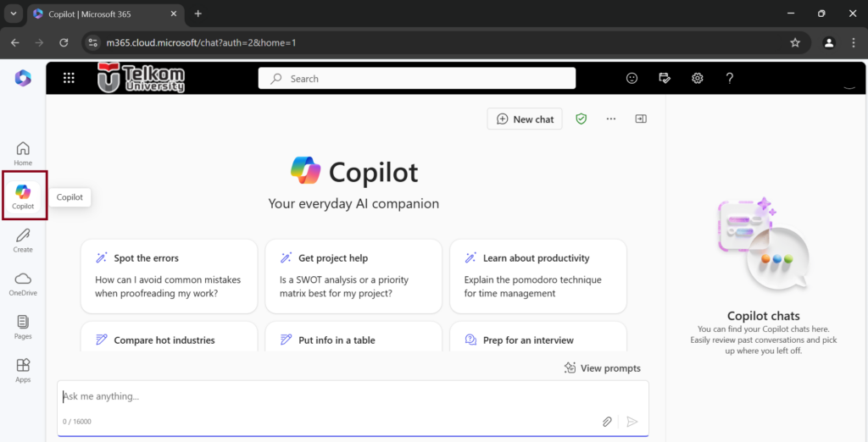Open the help question mark icon

pyautogui.click(x=729, y=78)
